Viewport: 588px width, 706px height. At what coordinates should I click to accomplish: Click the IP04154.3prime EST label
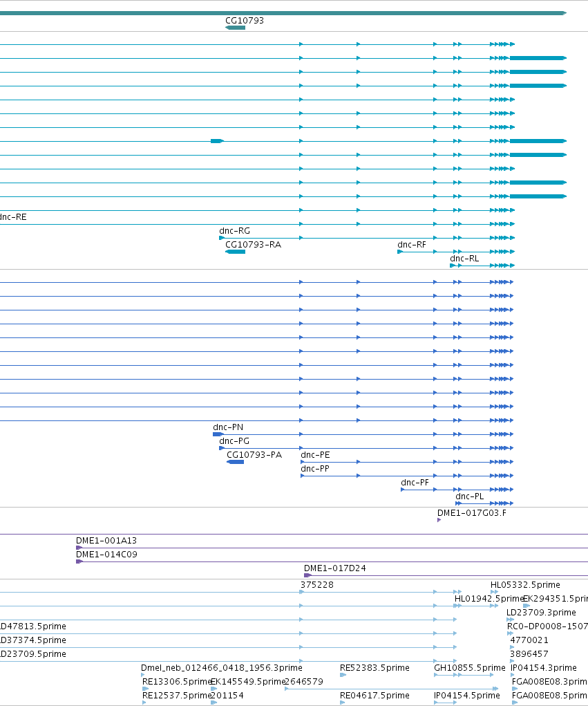(x=544, y=668)
